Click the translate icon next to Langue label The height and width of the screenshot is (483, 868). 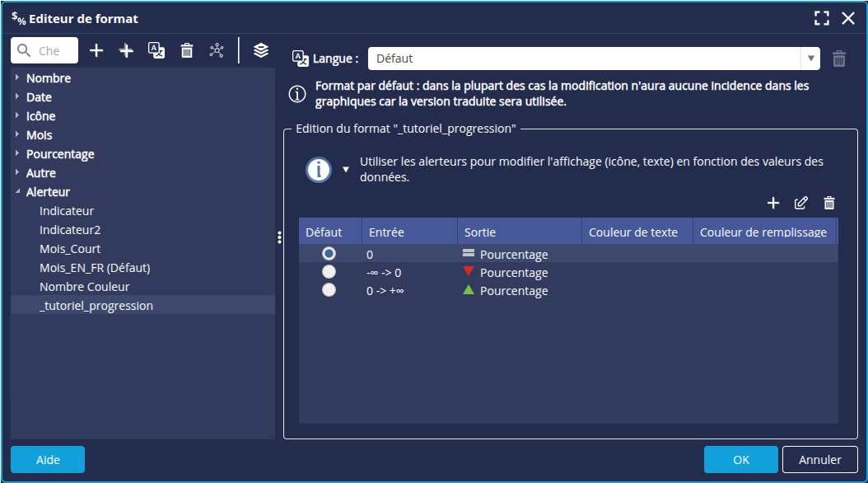pyautogui.click(x=301, y=59)
